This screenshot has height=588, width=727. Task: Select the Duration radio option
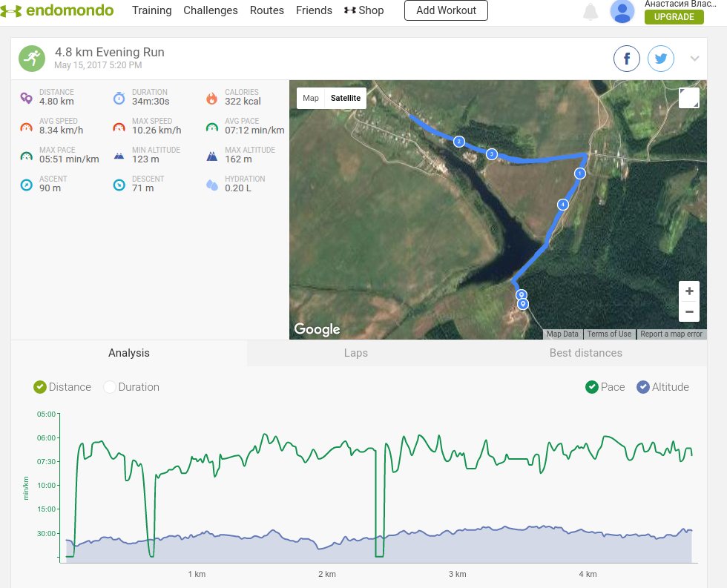[x=110, y=387]
